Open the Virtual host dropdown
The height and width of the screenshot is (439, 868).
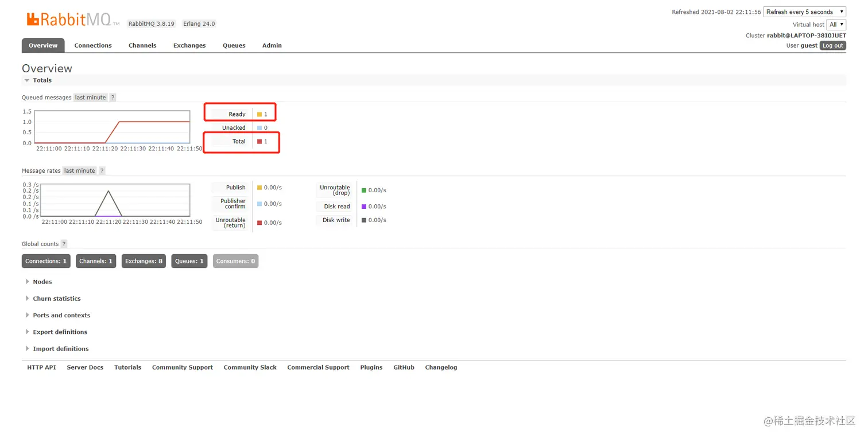pyautogui.click(x=836, y=25)
